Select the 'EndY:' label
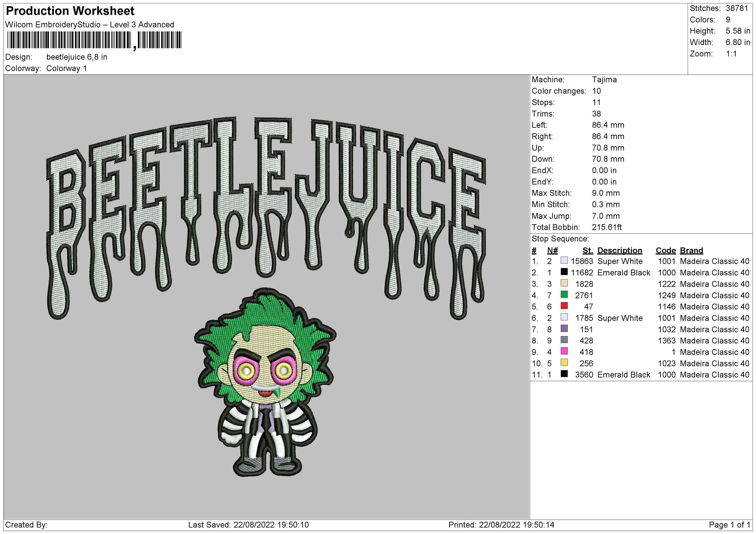 click(x=543, y=182)
